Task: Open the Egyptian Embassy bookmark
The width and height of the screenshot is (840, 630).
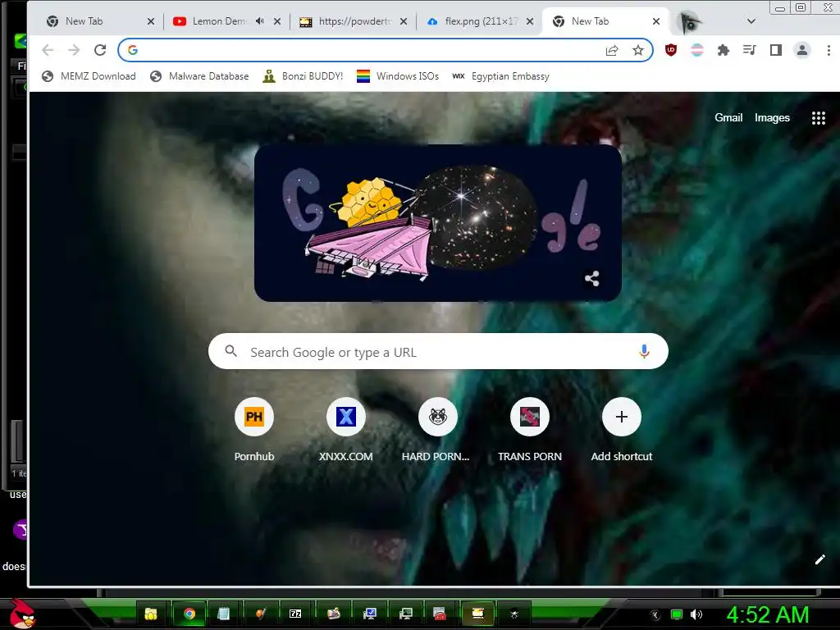Action: 500,76
